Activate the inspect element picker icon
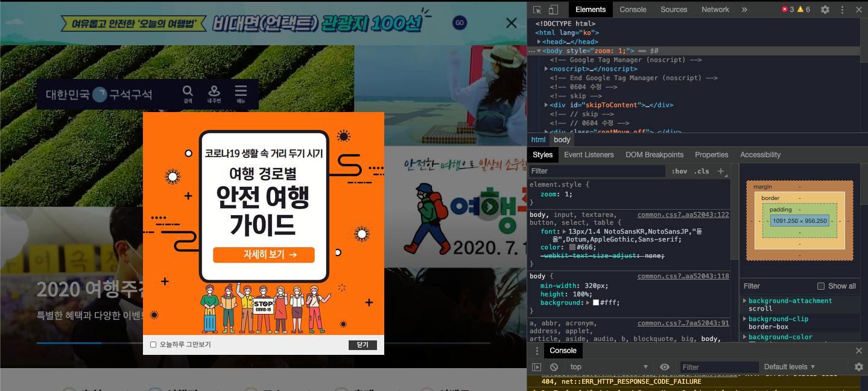The image size is (868, 391). pos(537,10)
